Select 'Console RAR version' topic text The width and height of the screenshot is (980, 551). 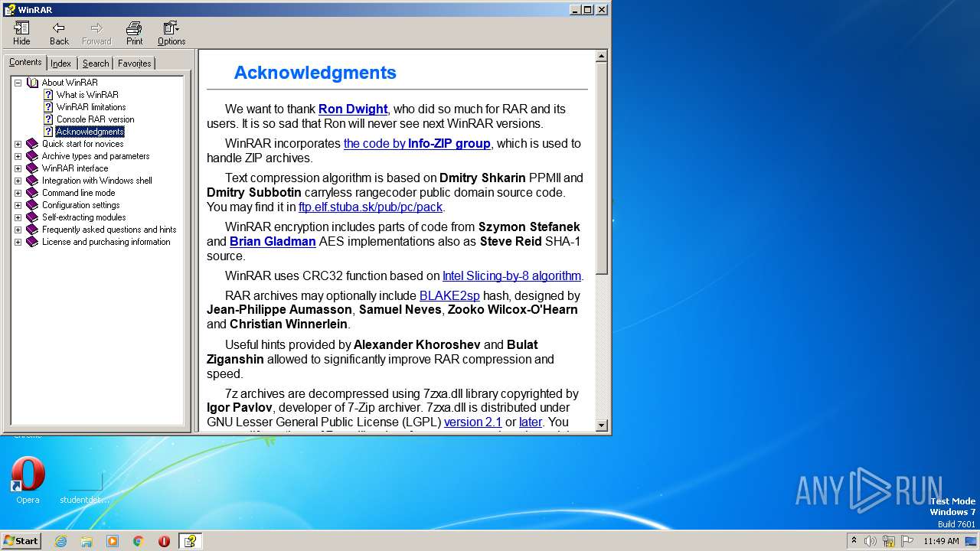tap(95, 119)
